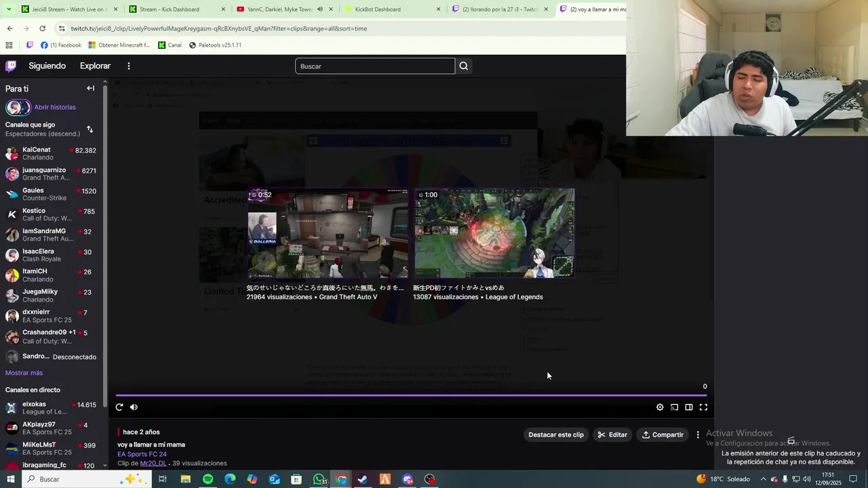Image resolution: width=868 pixels, height=488 pixels.
Task: Click the Compartir button
Action: click(x=663, y=434)
